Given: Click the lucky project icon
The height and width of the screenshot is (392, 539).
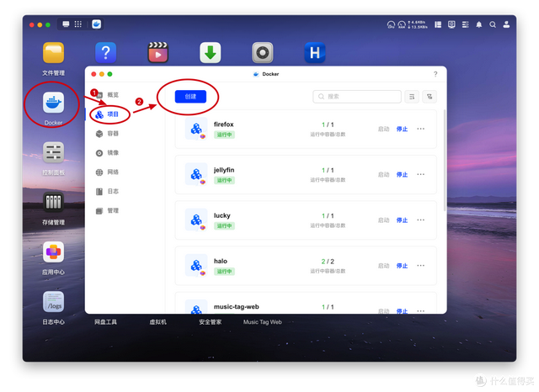Looking at the screenshot, I should click(196, 220).
